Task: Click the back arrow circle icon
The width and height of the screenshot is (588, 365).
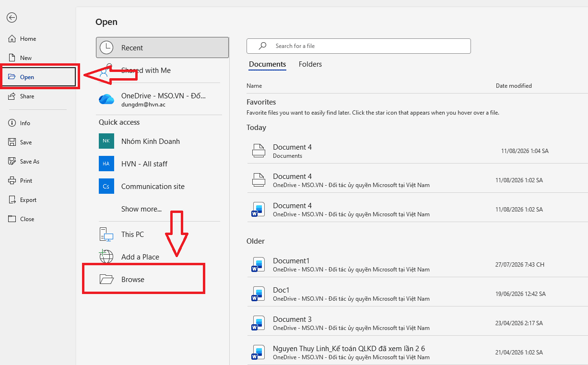Action: [12, 18]
